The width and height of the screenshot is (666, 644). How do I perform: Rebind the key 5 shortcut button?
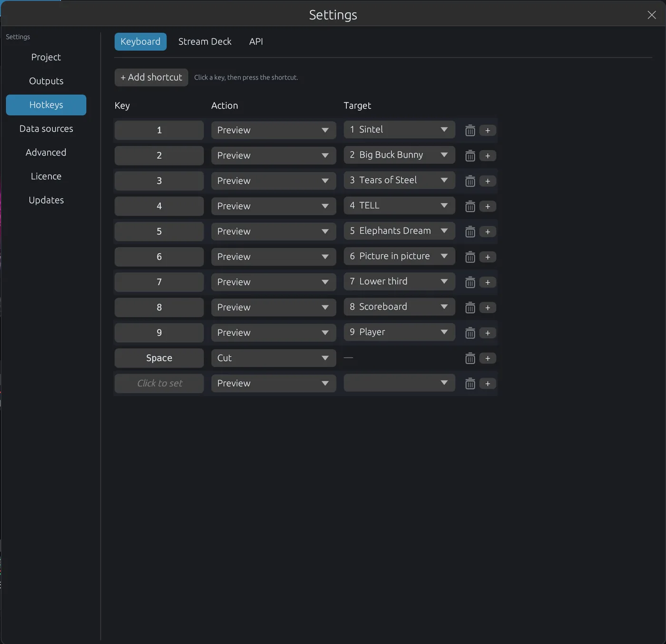tap(159, 231)
